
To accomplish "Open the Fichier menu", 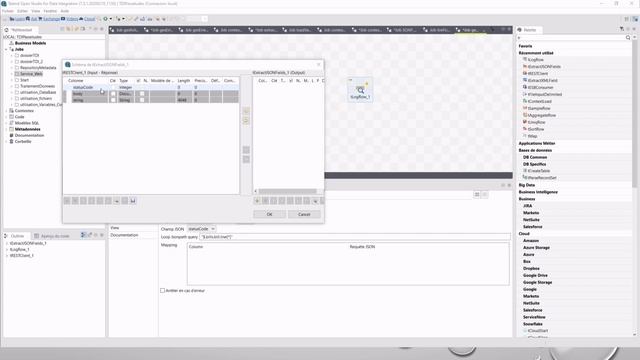I will coord(8,11).
